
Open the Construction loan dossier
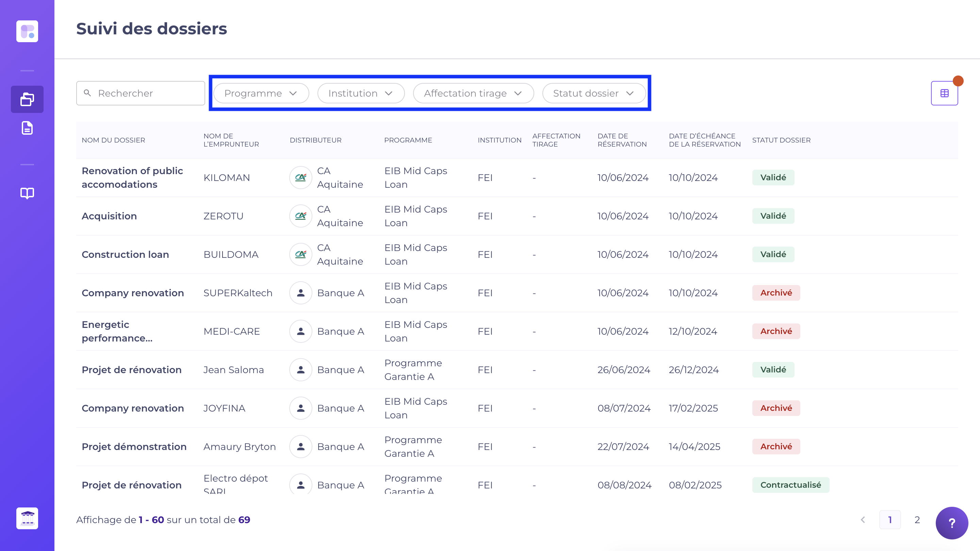(125, 254)
